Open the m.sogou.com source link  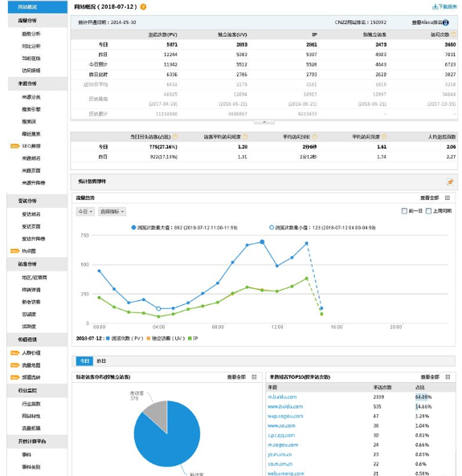point(283,445)
